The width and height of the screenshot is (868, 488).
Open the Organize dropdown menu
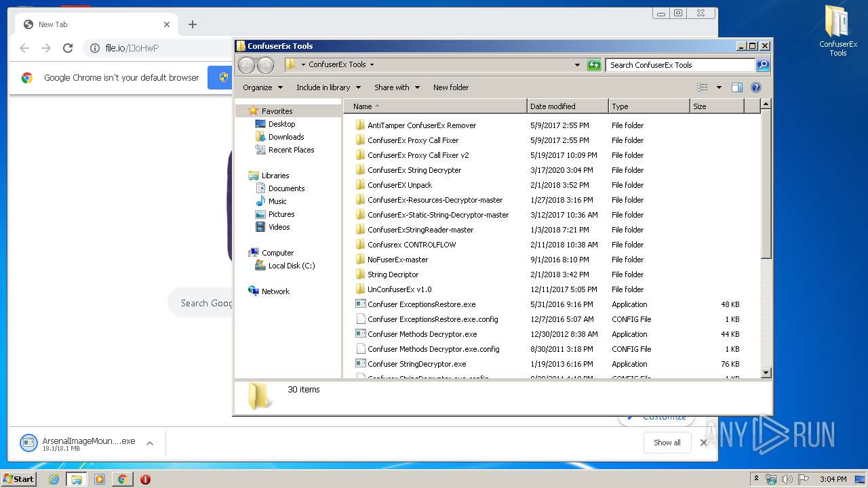262,87
